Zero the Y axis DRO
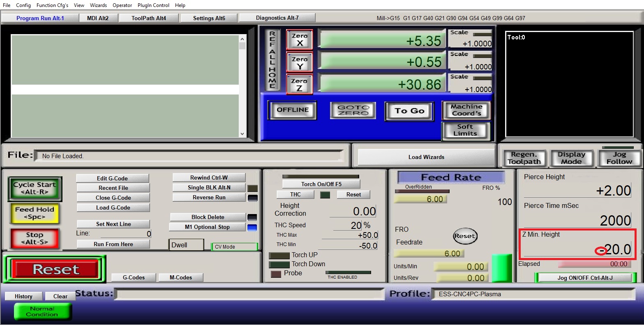The height and width of the screenshot is (325, 644). click(299, 62)
